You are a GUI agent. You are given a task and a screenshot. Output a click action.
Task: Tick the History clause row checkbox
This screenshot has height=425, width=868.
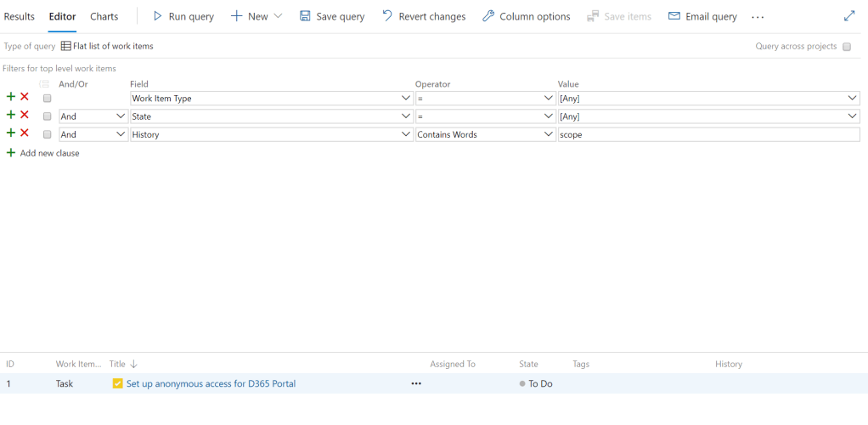click(48, 134)
